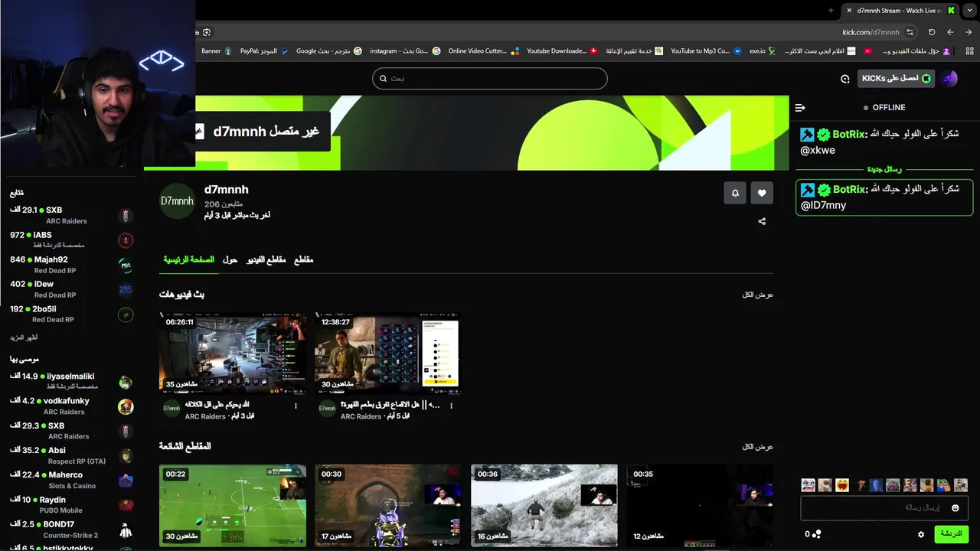Screen dimensions: 980x551
Task: Open the browser tab list dropdown
Action: [971, 11]
